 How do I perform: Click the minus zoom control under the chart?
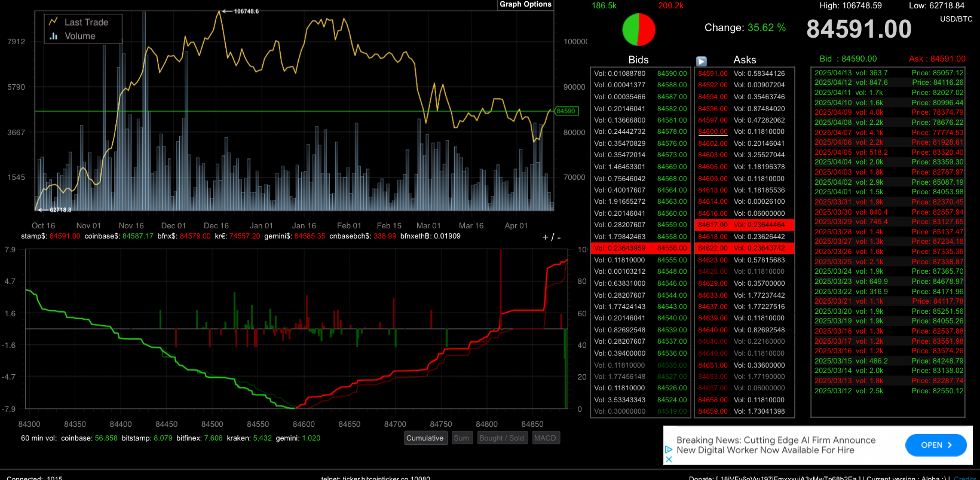559,237
